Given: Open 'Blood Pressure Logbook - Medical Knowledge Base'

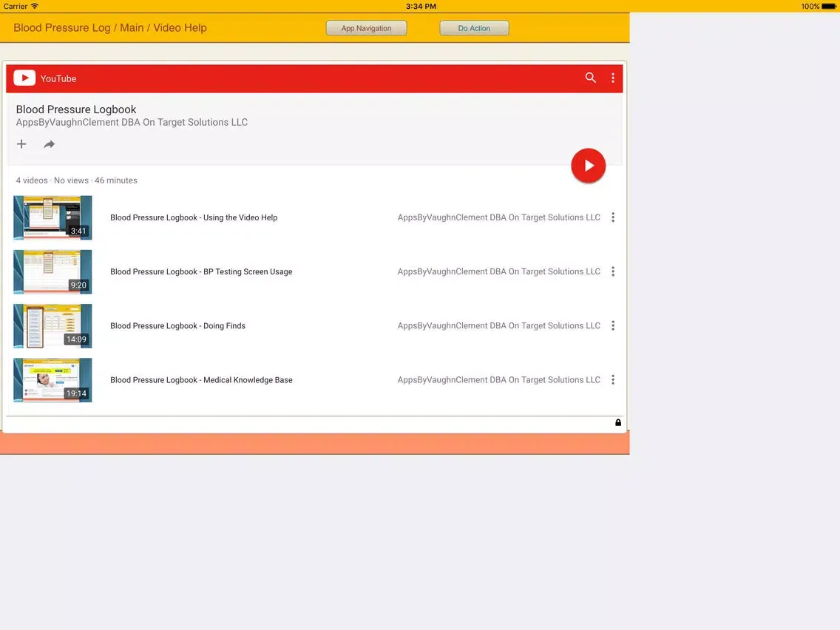Looking at the screenshot, I should tap(201, 380).
